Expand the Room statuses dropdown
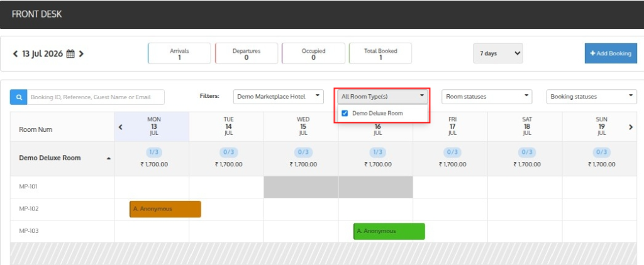The height and width of the screenshot is (265, 644). click(487, 97)
